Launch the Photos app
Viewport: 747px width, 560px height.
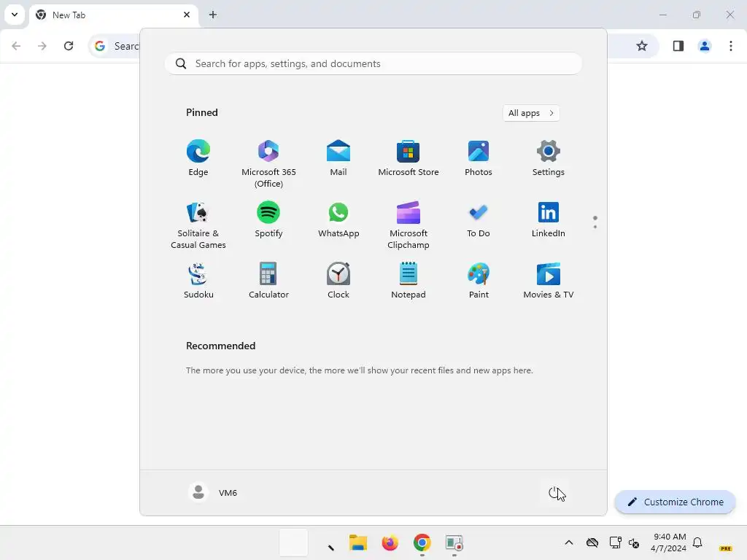click(479, 158)
